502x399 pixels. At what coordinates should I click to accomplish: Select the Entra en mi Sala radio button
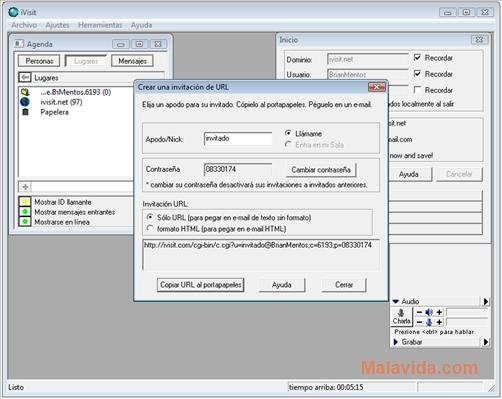point(288,144)
